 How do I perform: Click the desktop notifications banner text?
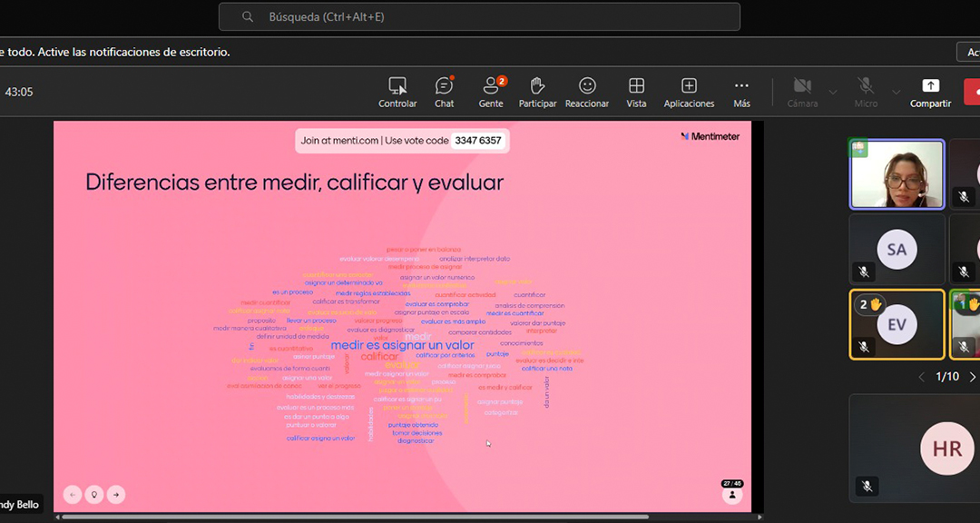pyautogui.click(x=115, y=53)
